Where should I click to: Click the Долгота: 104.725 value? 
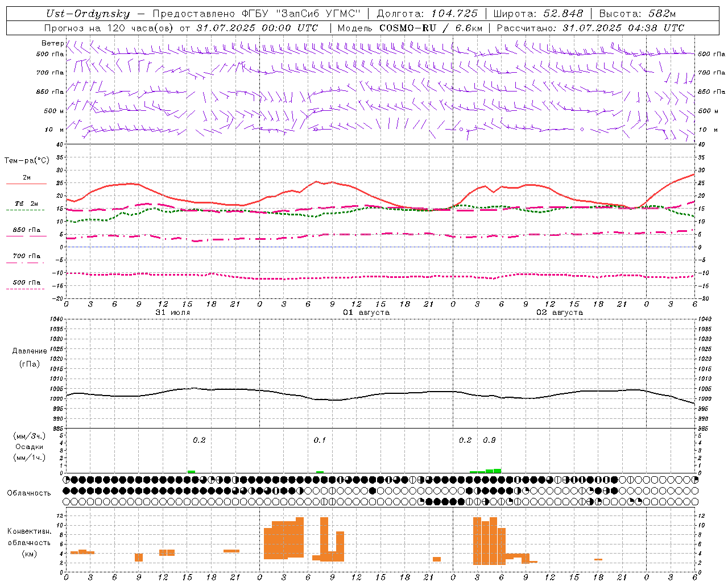coord(427,14)
